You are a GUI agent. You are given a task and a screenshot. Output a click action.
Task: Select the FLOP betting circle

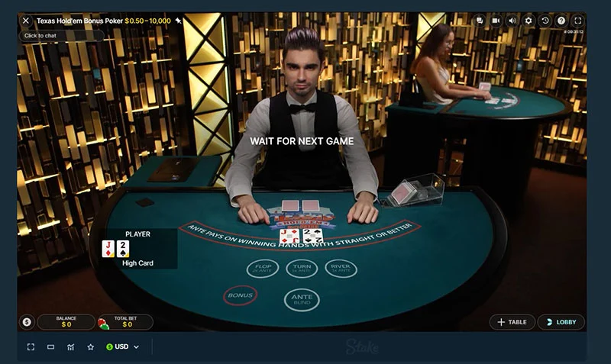pyautogui.click(x=263, y=269)
